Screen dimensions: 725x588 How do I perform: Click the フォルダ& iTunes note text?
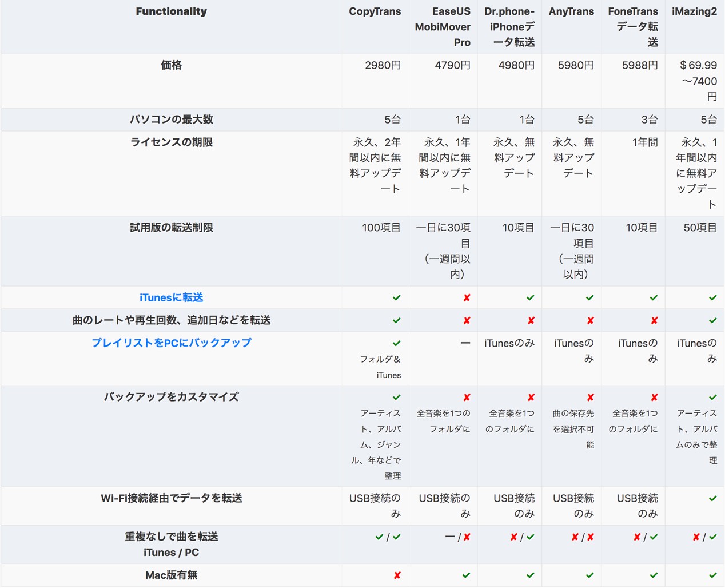(x=380, y=367)
